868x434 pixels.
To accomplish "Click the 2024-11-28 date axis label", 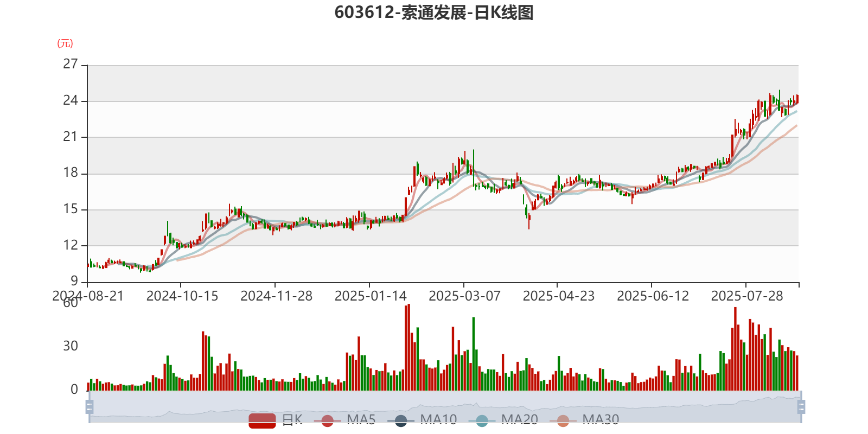I will tap(277, 296).
